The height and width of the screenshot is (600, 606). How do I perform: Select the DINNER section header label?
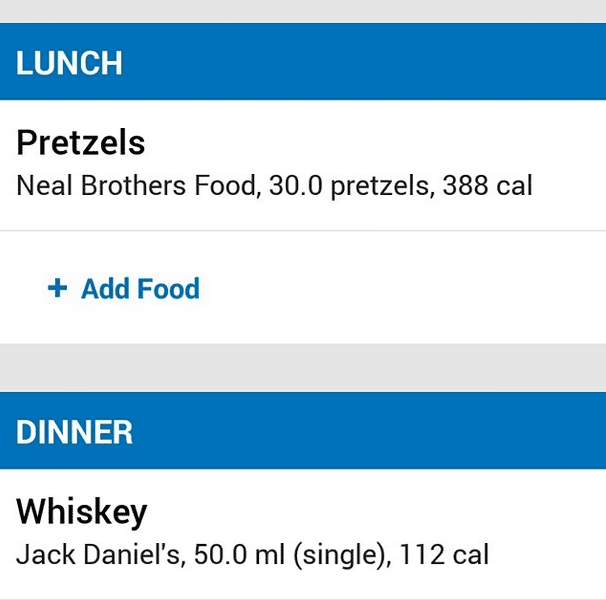coord(74,432)
